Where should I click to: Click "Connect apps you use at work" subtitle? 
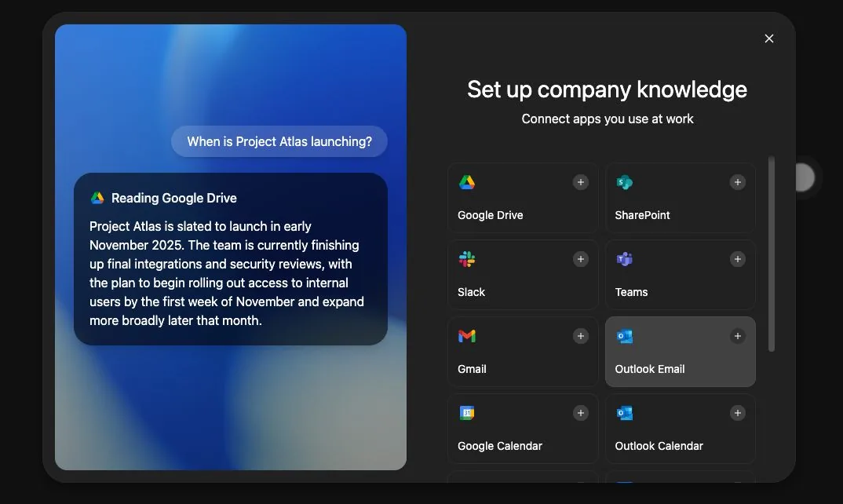607,119
